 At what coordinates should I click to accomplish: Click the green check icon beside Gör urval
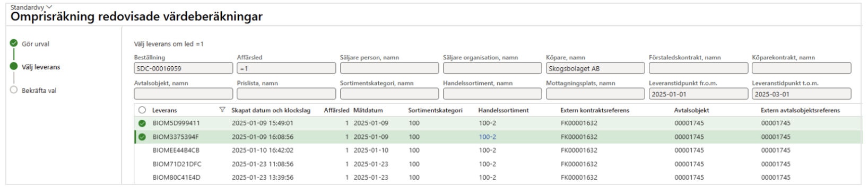[14, 43]
